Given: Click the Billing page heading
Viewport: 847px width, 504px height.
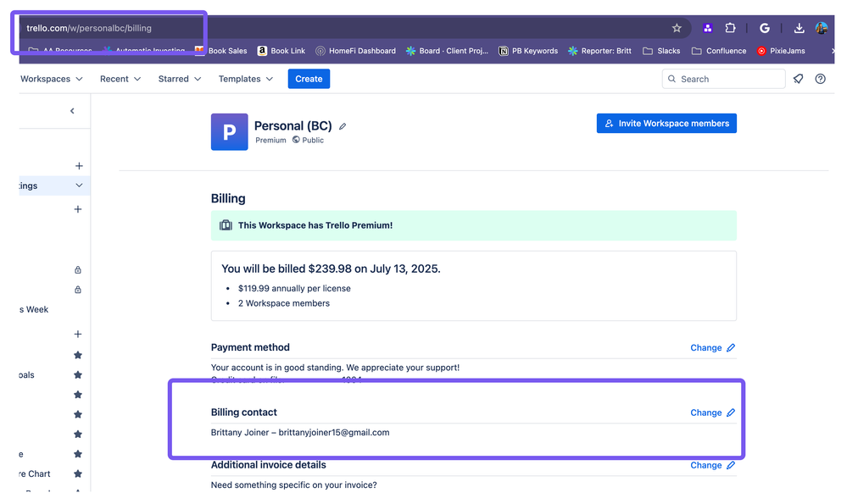Looking at the screenshot, I should click(x=228, y=198).
